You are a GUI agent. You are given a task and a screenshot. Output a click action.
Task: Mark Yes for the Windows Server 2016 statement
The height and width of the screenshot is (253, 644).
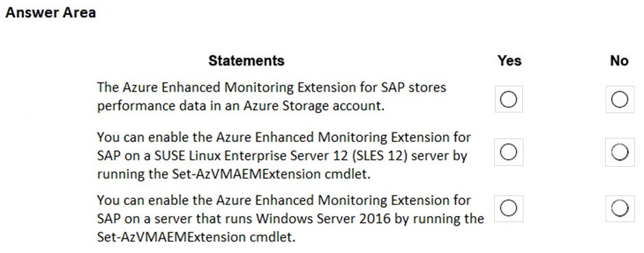coord(508,208)
